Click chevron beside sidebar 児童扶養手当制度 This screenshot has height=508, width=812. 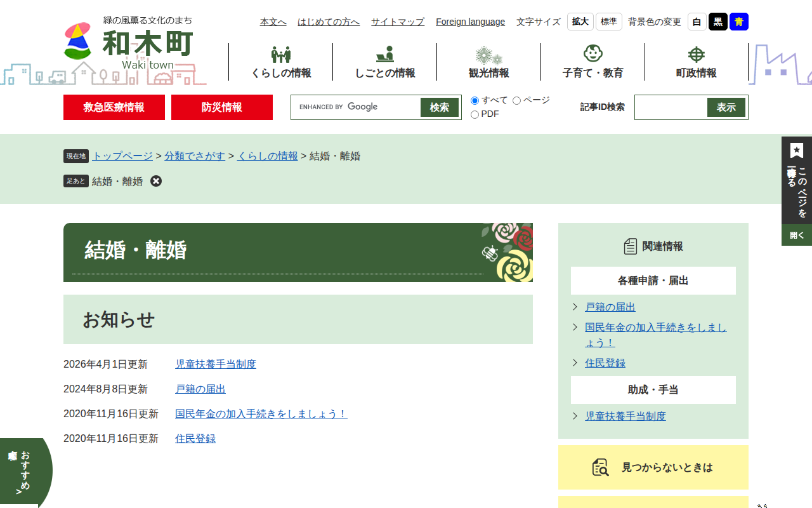click(575, 416)
